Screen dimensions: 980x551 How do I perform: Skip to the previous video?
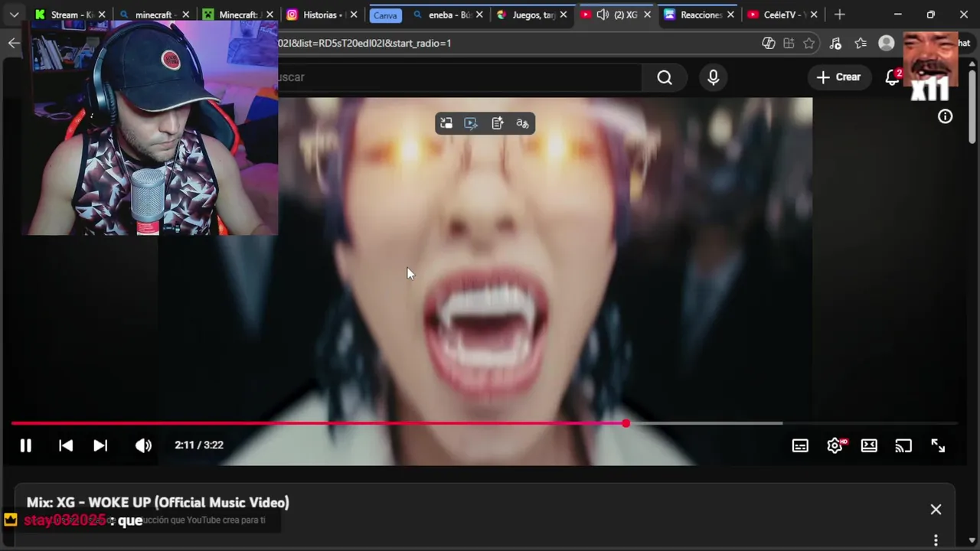point(66,445)
